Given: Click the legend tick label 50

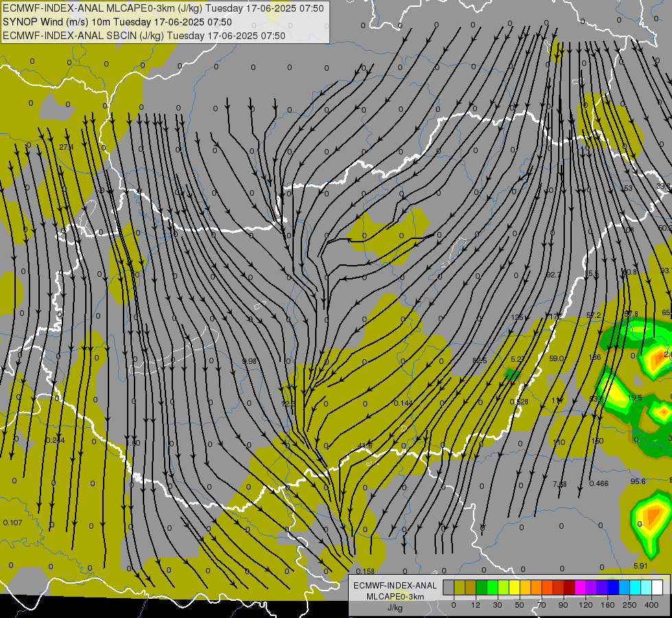Looking at the screenshot, I should (x=520, y=605).
